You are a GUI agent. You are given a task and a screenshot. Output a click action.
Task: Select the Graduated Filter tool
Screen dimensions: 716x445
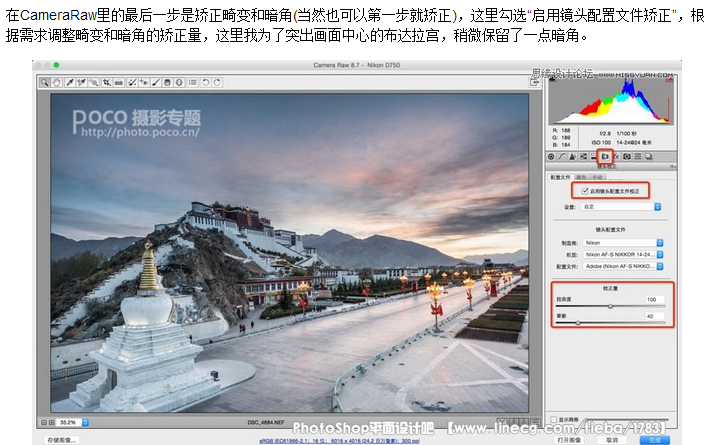pyautogui.click(x=168, y=83)
